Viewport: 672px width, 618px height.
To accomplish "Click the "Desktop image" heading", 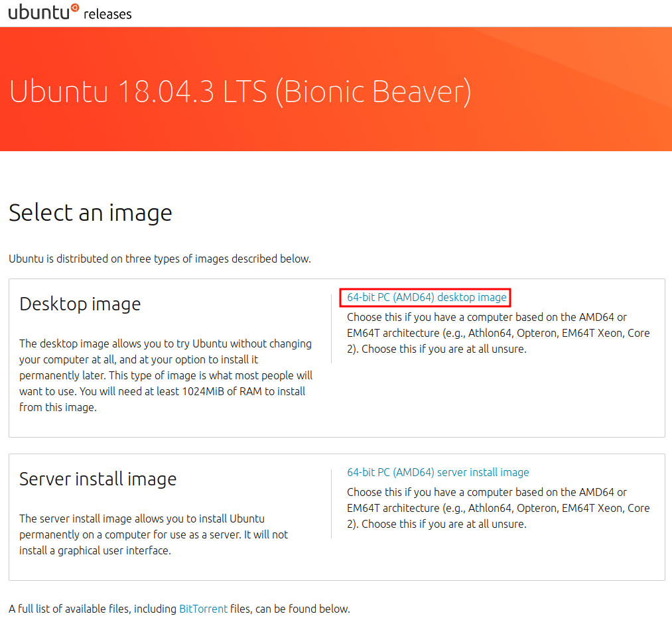I will click(80, 304).
